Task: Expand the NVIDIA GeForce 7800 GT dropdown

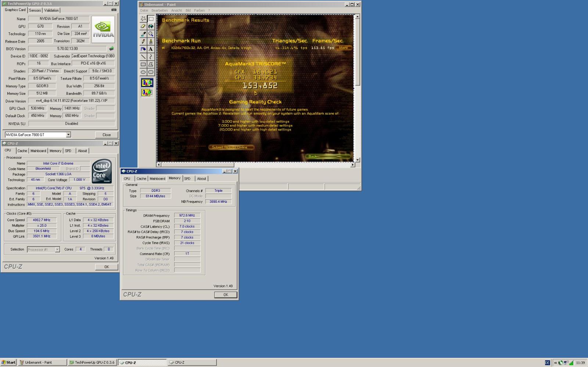Action: pos(68,135)
